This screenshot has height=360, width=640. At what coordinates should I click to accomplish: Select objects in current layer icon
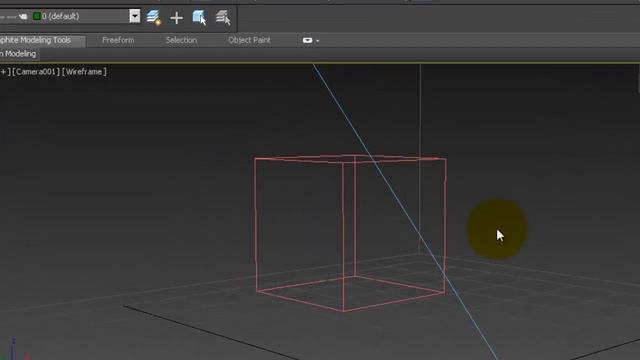tap(199, 18)
